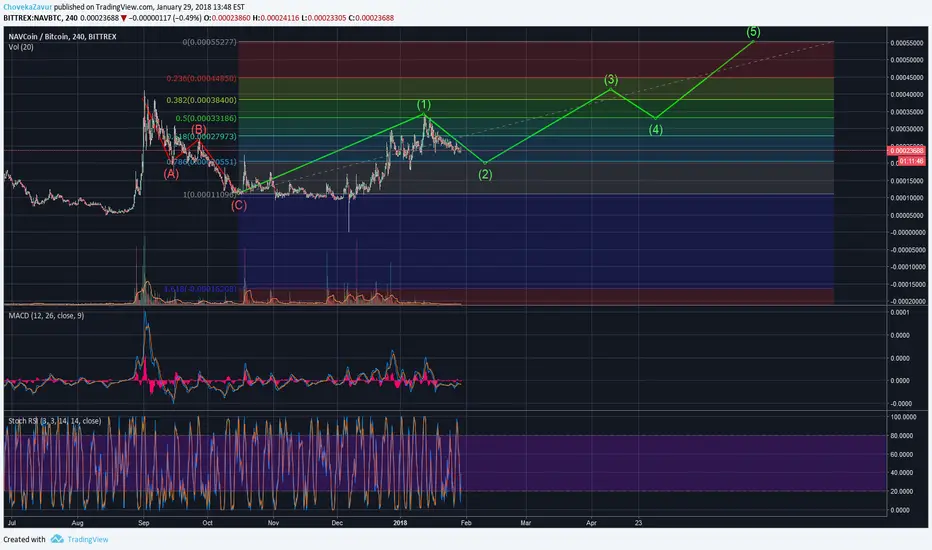Open the ChovekaZavur author profile link
The image size is (932, 550).
pyautogui.click(x=27, y=7)
